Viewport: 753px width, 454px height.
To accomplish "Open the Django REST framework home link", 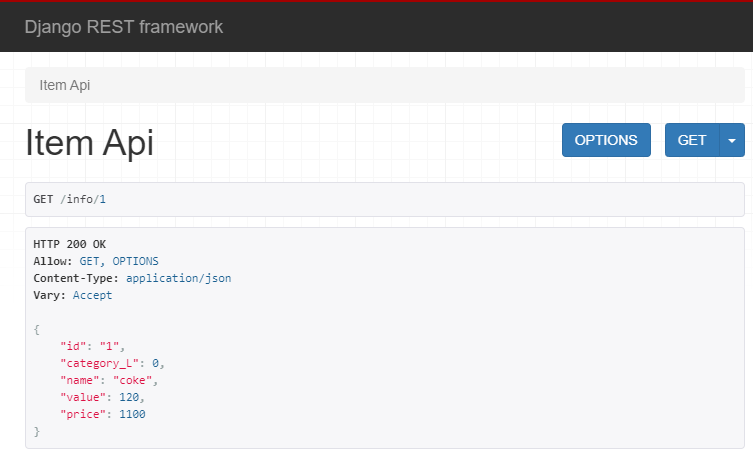I will [123, 27].
